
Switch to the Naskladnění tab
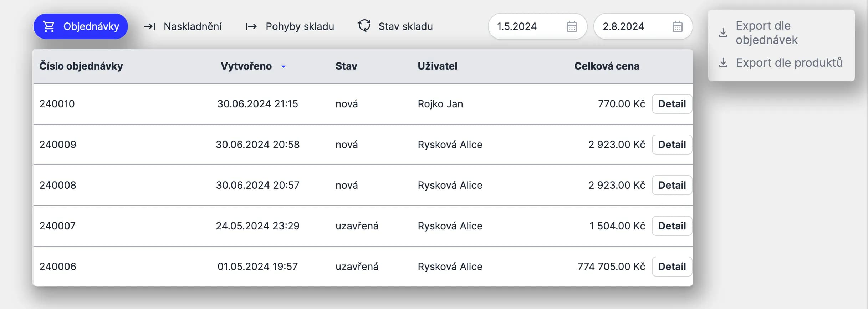click(193, 26)
